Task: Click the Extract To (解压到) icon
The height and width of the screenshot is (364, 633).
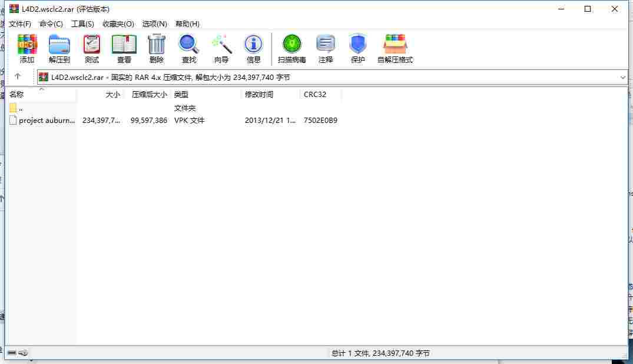Action: (59, 45)
